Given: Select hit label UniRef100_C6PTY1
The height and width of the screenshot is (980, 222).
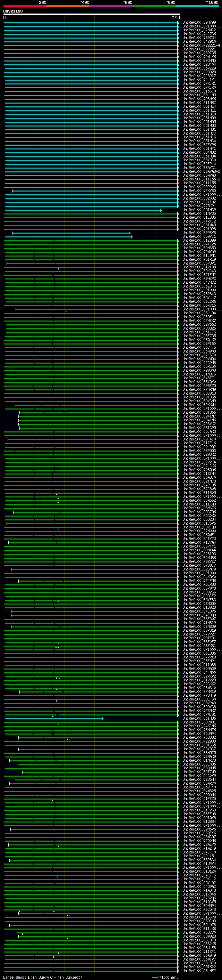Looking at the screenshot, I should click(x=199, y=546).
